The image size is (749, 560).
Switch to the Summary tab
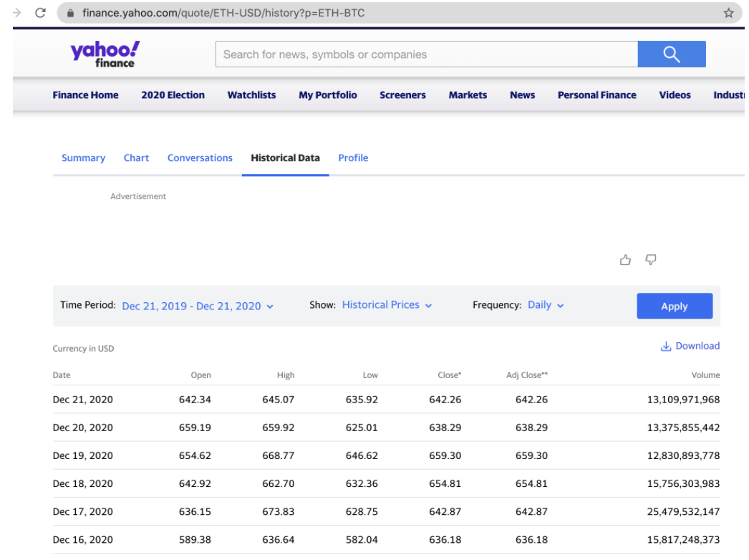(83, 158)
